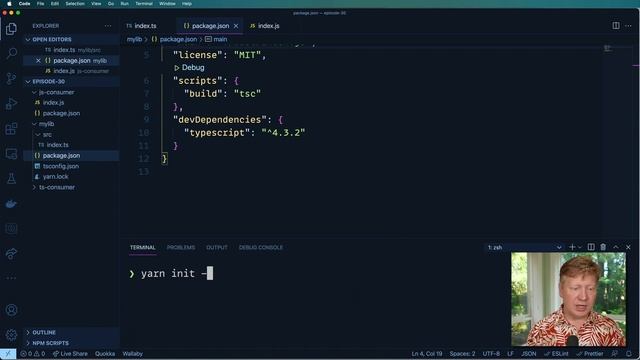Viewport: 640px width, 360px height.
Task: Open the Explorer view in activity bar
Action: click(11, 29)
